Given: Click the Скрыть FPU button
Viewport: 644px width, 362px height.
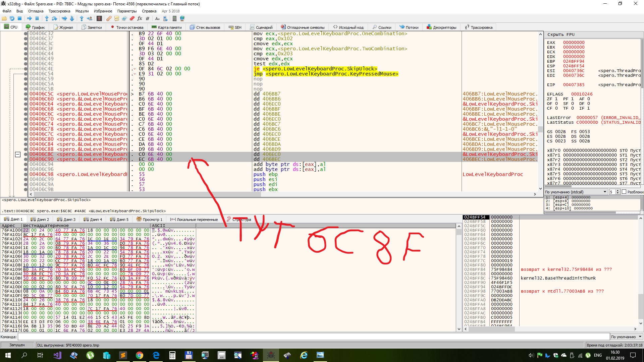Looking at the screenshot, I should coord(561,35).
